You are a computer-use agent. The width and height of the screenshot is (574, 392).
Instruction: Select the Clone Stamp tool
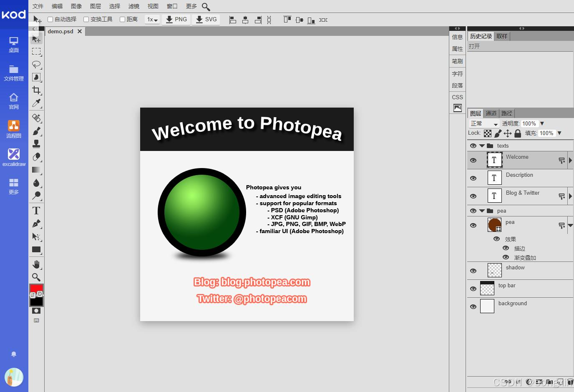(36, 144)
